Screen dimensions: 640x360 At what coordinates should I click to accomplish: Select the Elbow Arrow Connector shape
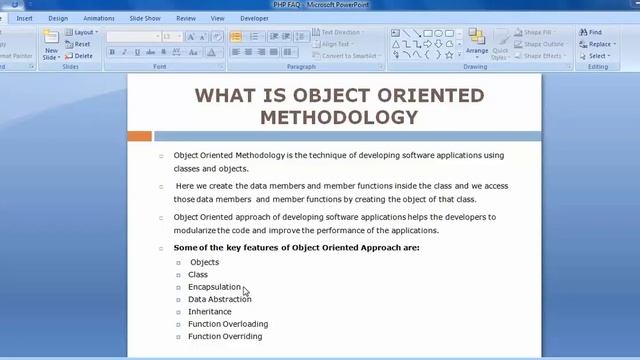pos(417,44)
